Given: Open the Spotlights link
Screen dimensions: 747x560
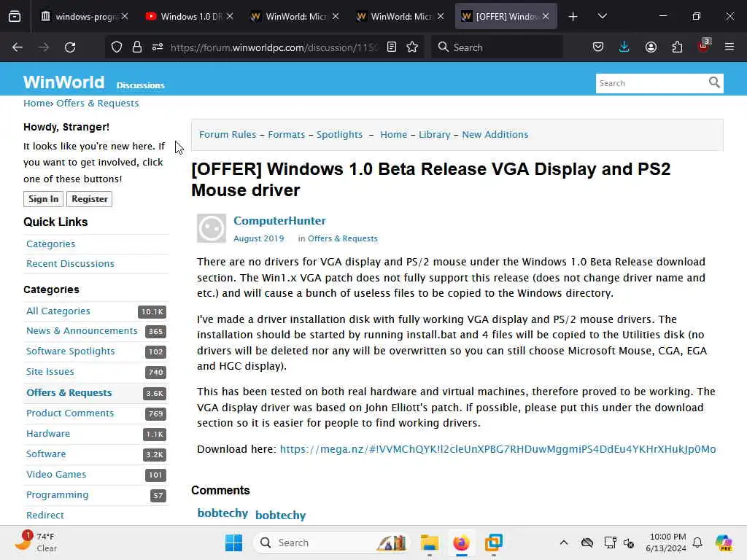Looking at the screenshot, I should 339,135.
